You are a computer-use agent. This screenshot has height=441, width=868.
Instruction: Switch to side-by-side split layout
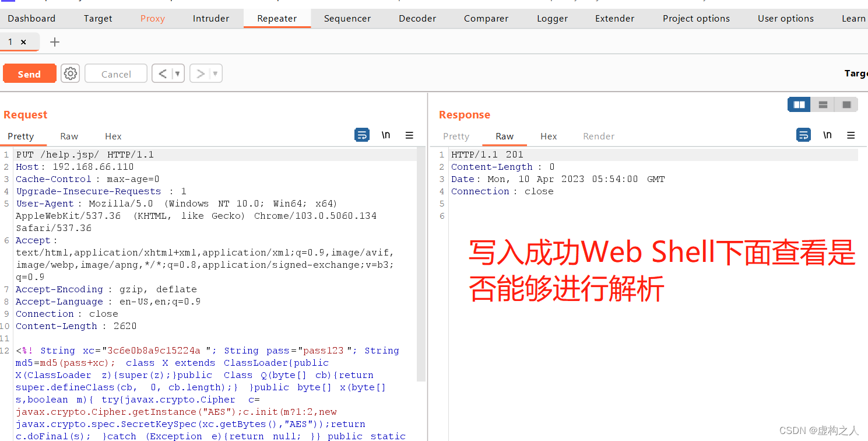(799, 104)
